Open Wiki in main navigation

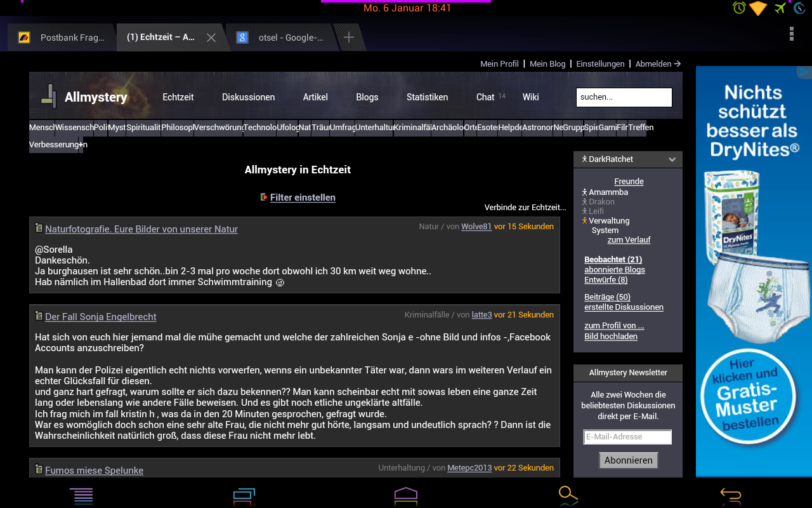[x=530, y=97]
